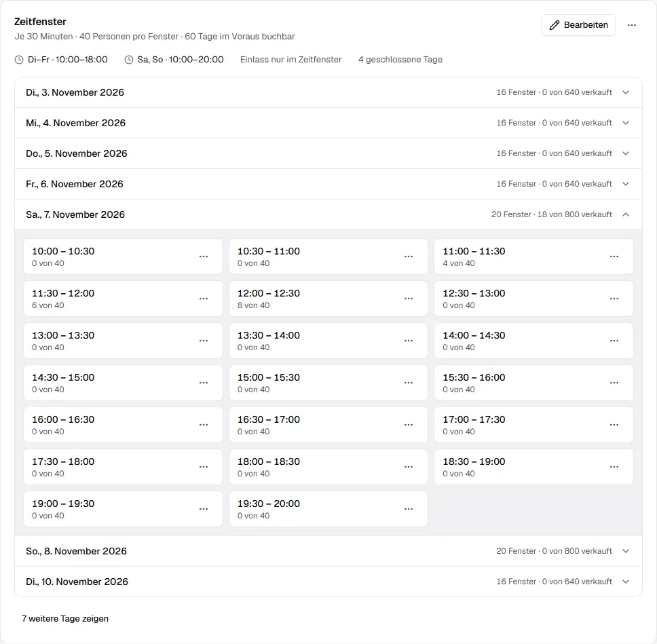Open the 19:30 – 20:00 time slot label
Image resolution: width=657 pixels, height=644 pixels.
[269, 504]
